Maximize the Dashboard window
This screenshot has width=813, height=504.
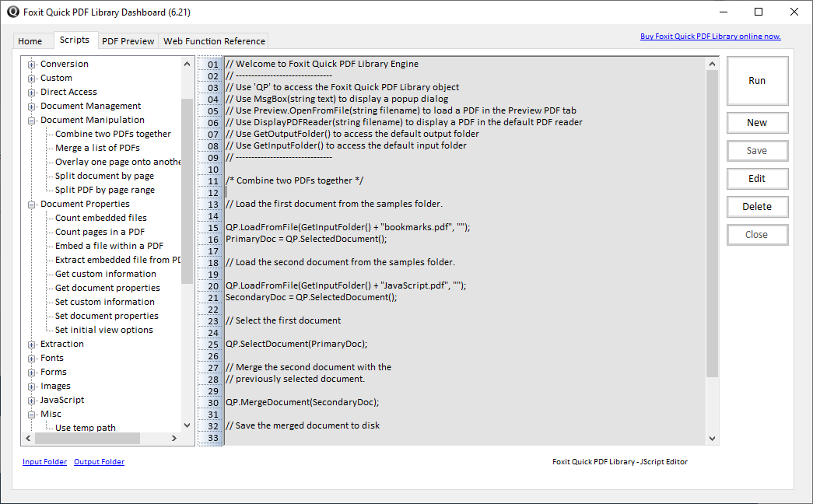tap(758, 12)
